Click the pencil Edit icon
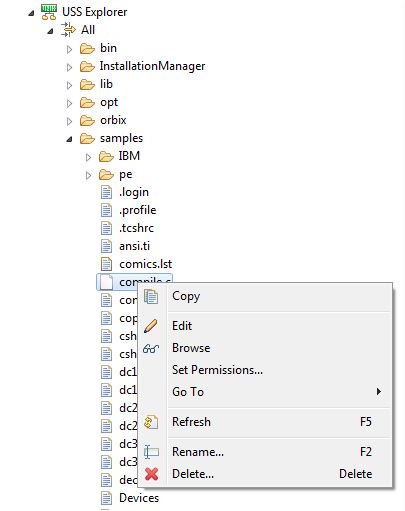Screen dimensions: 405x511 point(151,326)
